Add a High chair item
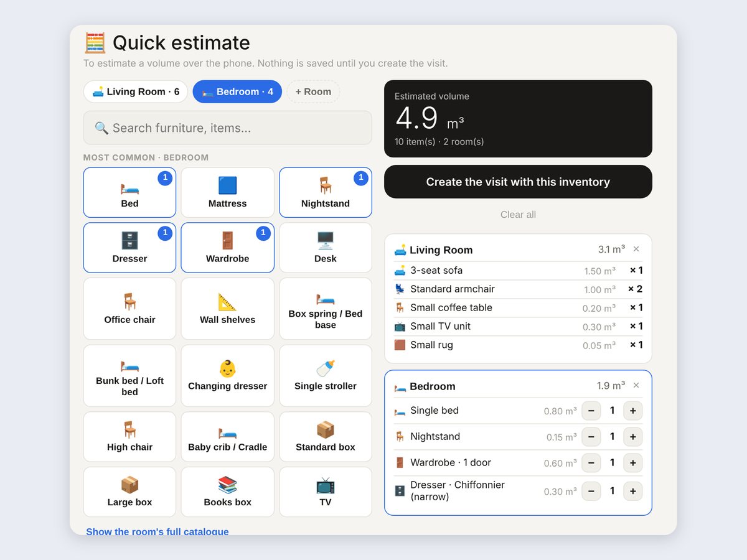747x560 pixels. [x=129, y=437]
